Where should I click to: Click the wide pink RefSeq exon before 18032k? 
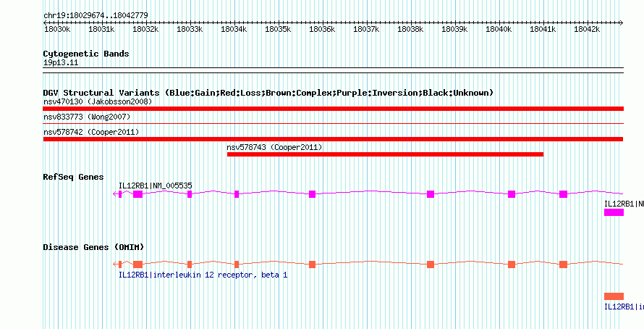click(x=138, y=194)
